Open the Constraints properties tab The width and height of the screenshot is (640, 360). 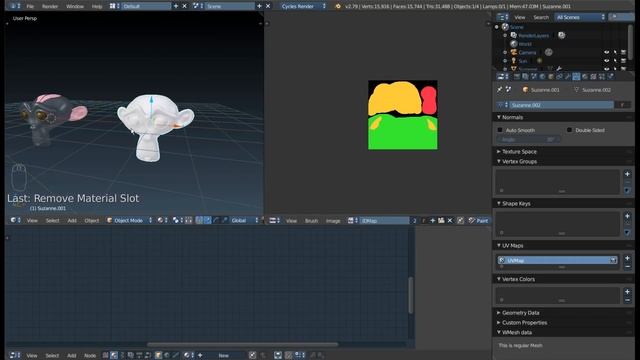pos(559,76)
